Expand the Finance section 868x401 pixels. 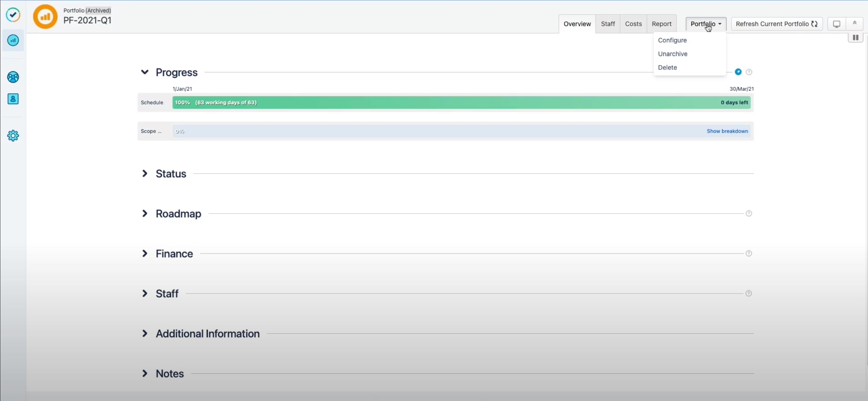(145, 254)
